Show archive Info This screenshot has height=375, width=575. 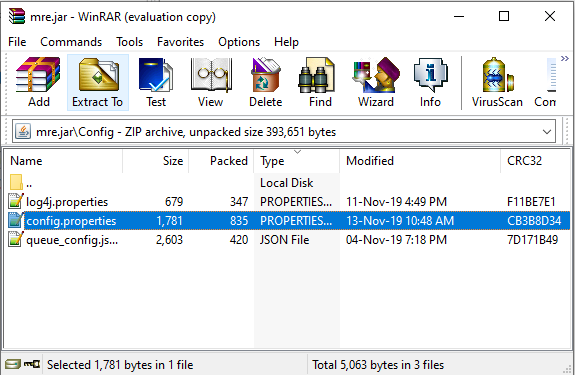(430, 82)
